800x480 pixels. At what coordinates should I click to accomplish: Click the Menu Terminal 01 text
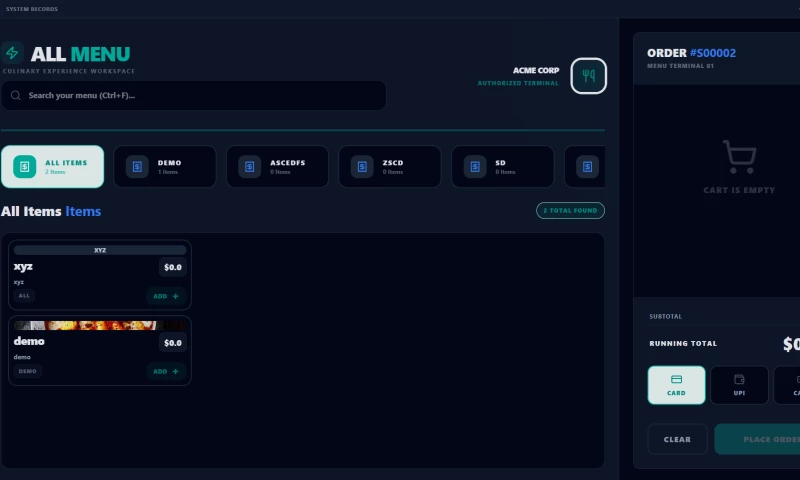pyautogui.click(x=681, y=66)
